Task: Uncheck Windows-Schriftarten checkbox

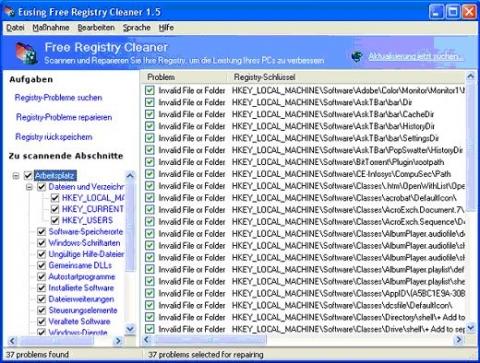Action: pyautogui.click(x=41, y=243)
